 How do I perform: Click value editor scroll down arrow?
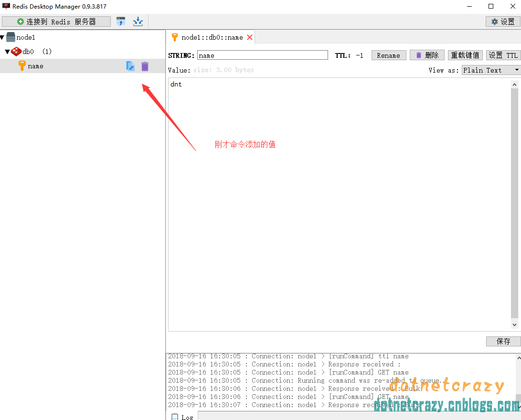514,325
